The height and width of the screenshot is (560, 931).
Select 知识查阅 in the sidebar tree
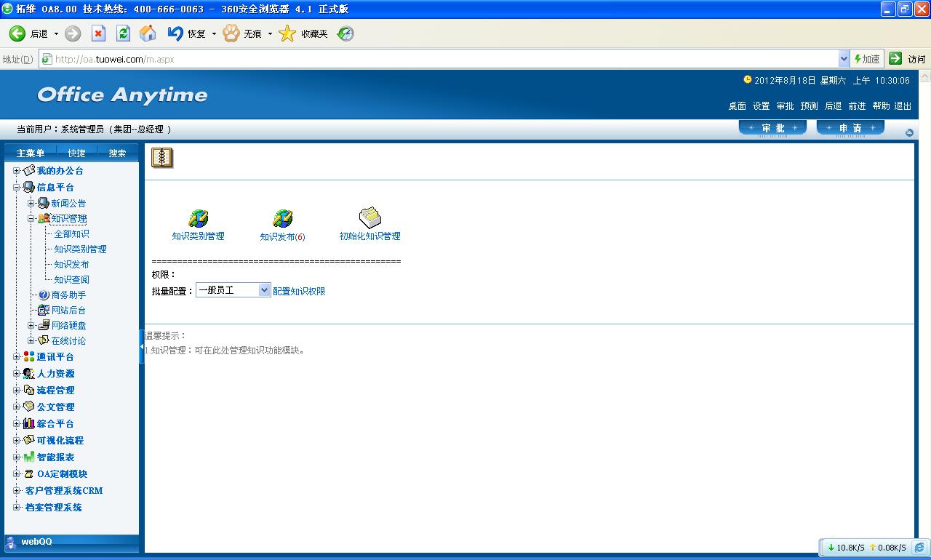point(71,280)
